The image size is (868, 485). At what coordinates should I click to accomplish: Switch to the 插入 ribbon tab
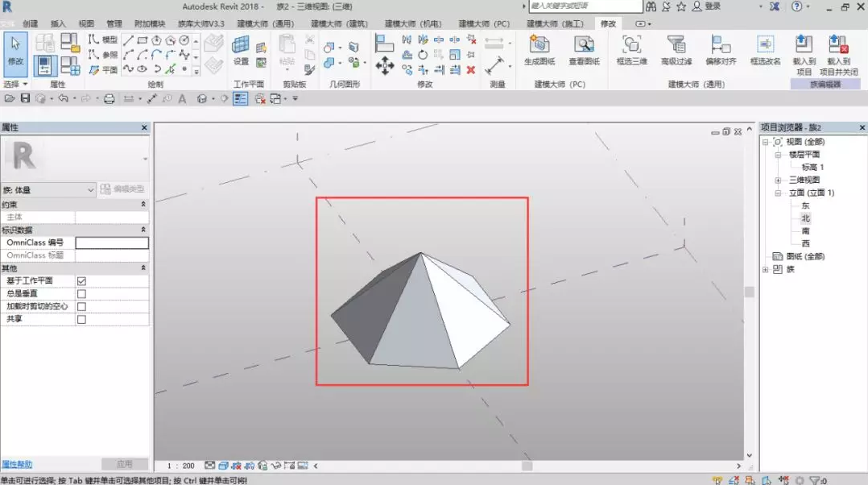pos(58,24)
